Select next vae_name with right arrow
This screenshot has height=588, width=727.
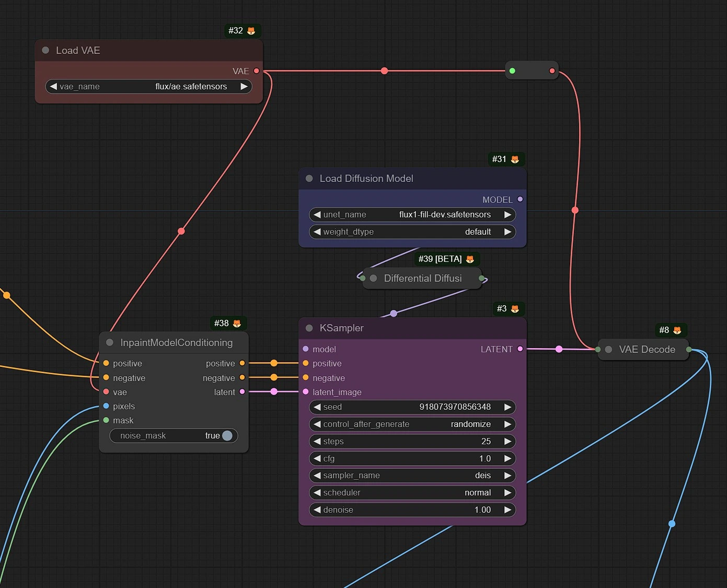[x=244, y=86]
